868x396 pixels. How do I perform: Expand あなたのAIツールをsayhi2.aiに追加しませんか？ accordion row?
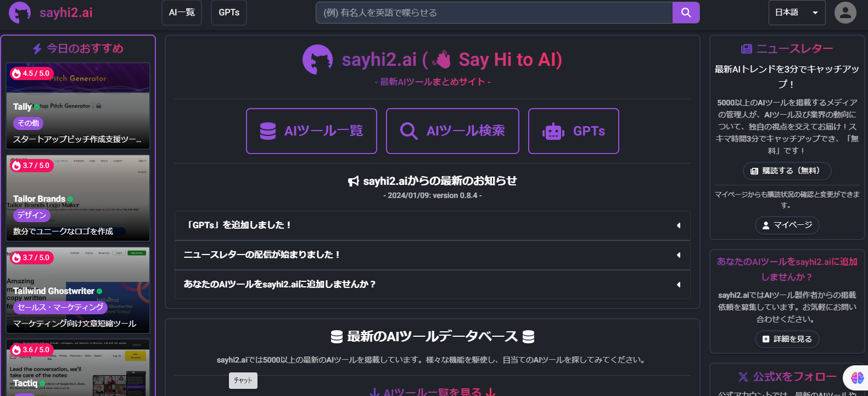432,285
